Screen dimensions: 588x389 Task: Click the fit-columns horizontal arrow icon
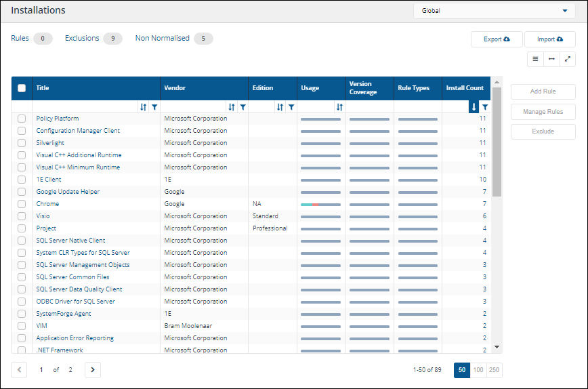(x=551, y=59)
